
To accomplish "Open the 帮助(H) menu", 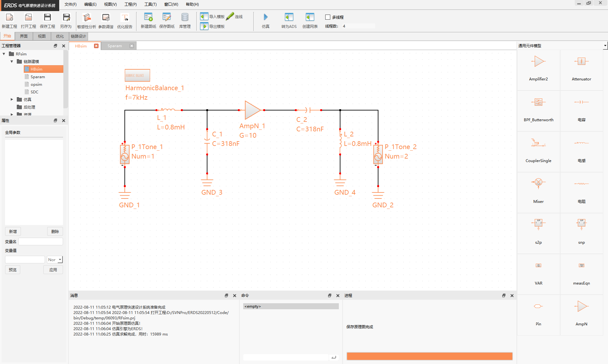I will point(192,4).
